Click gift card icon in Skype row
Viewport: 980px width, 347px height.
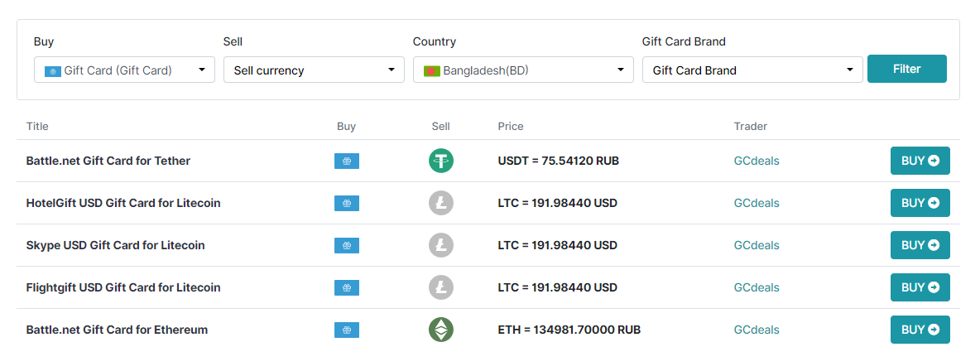coord(347,246)
